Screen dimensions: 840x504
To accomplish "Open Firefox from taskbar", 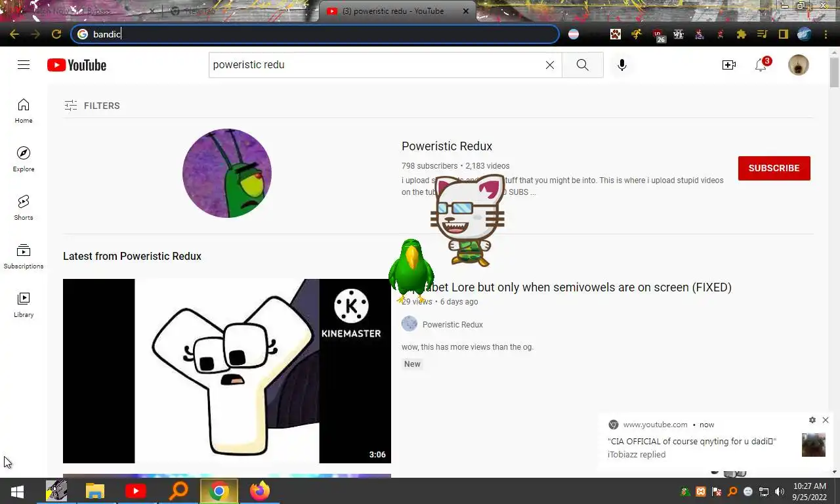I will point(260,491).
